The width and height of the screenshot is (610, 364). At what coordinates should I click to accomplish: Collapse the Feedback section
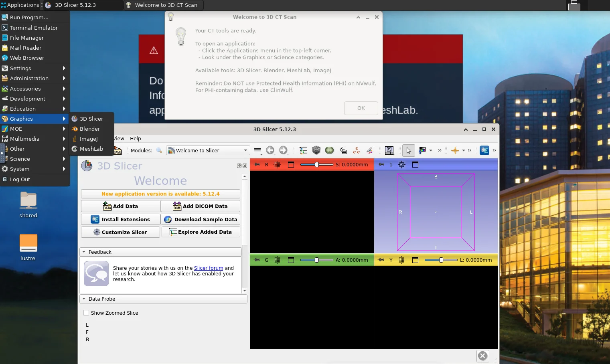(x=161, y=252)
